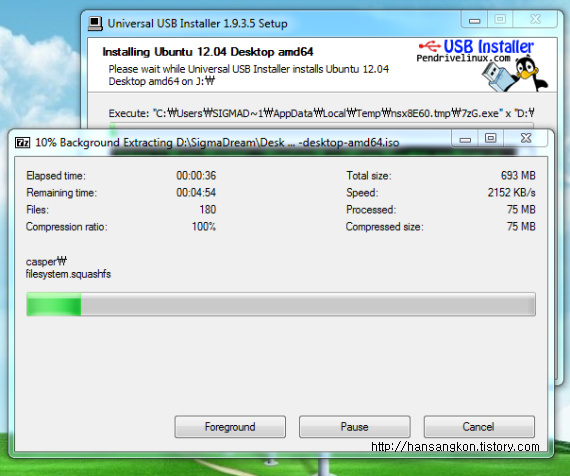Close the Universal USB Installer Setup window
This screenshot has height=476, width=570.
point(535,19)
